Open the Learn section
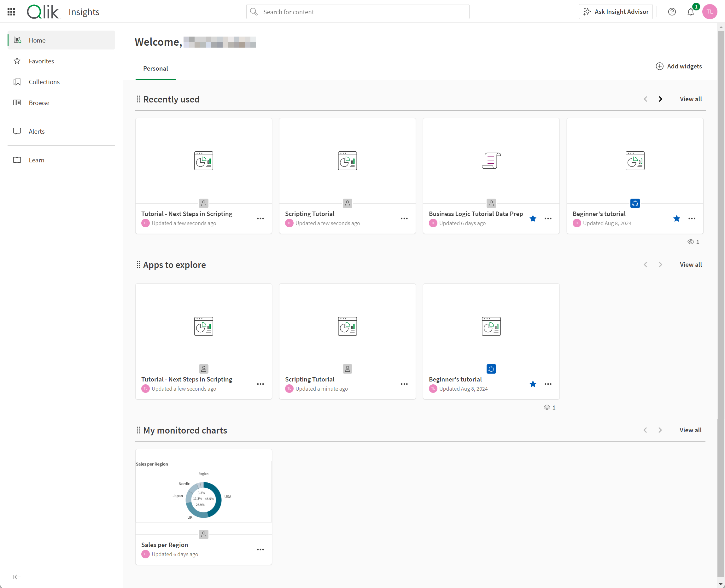The width and height of the screenshot is (725, 588). point(36,160)
